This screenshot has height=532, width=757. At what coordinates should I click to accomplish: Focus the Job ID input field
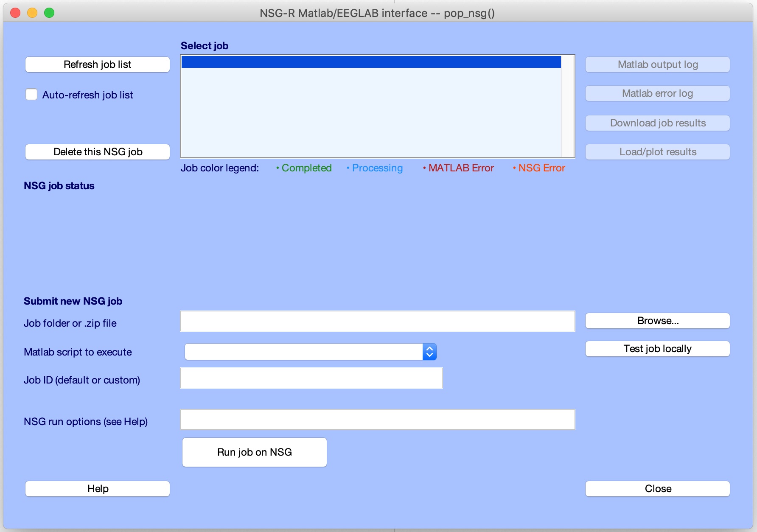311,378
